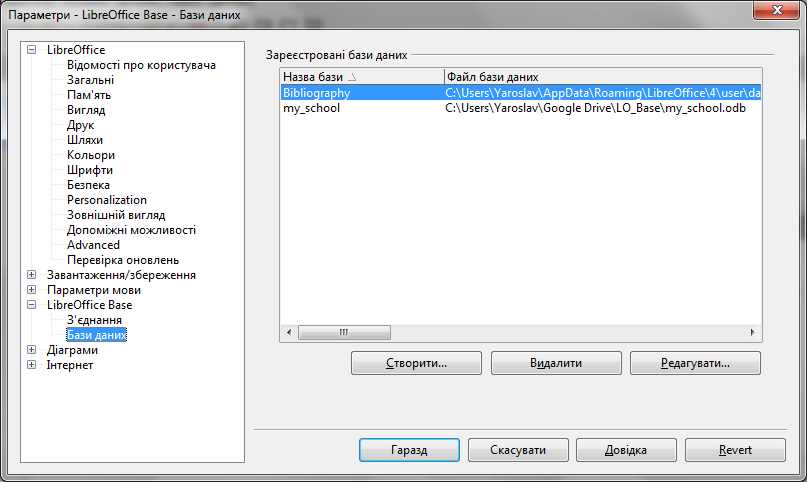
Task: Select Перевірка оновлень tree item
Action: (122, 260)
